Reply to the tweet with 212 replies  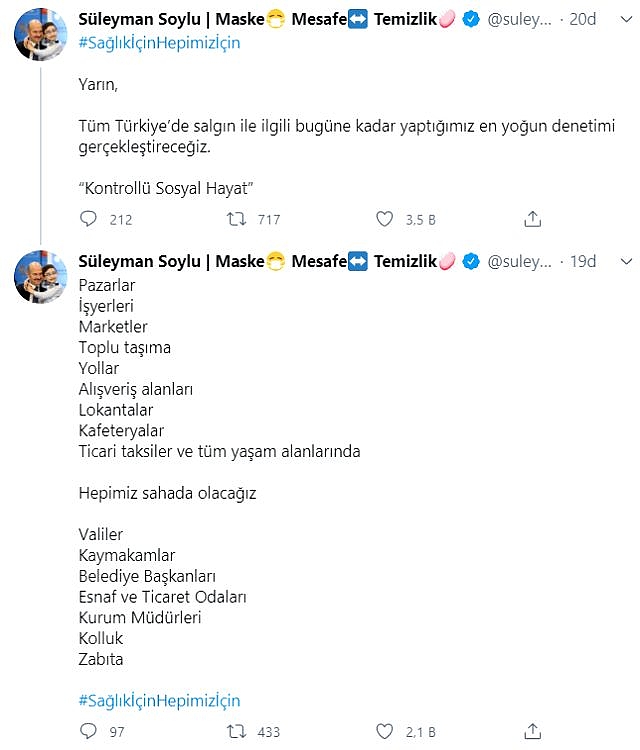click(89, 219)
